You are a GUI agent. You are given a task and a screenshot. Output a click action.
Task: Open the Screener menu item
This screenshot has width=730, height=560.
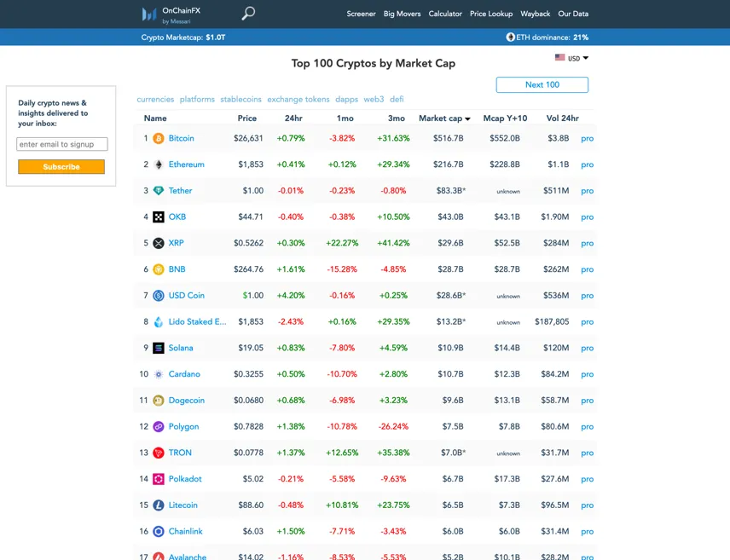[361, 14]
